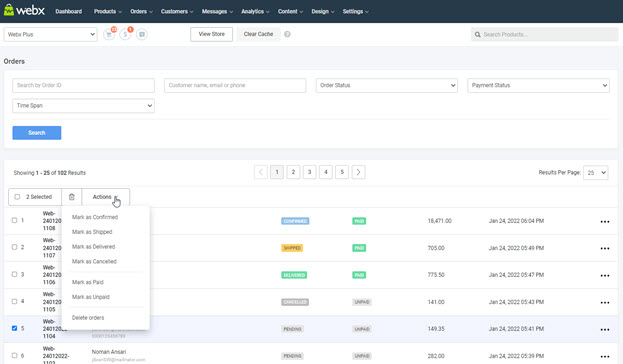Click the help icon beside Clear Cache
623x364 pixels.
point(287,34)
